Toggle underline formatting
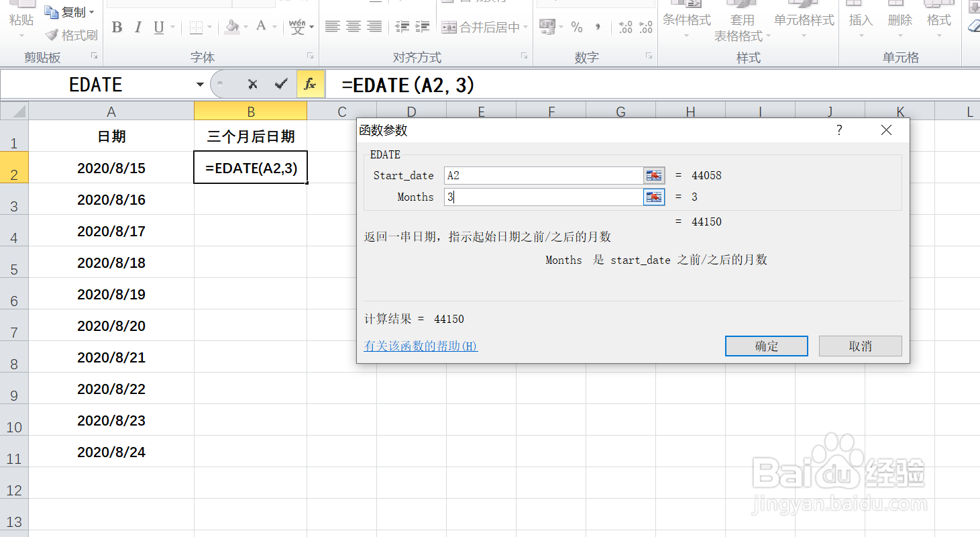The height and width of the screenshot is (537, 980). 158,28
